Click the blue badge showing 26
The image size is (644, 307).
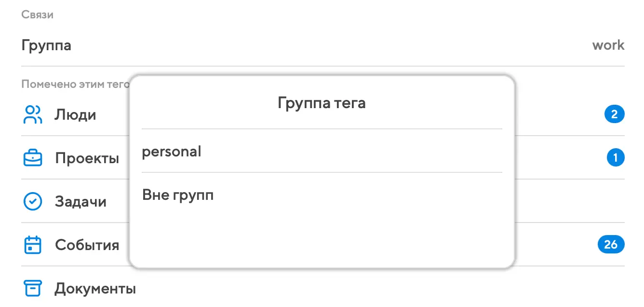pyautogui.click(x=611, y=245)
